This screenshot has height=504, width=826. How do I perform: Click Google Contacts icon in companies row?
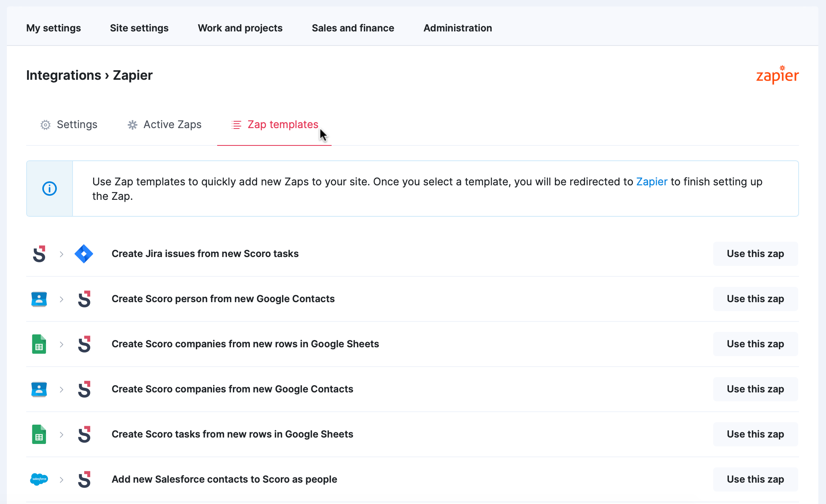pyautogui.click(x=39, y=389)
